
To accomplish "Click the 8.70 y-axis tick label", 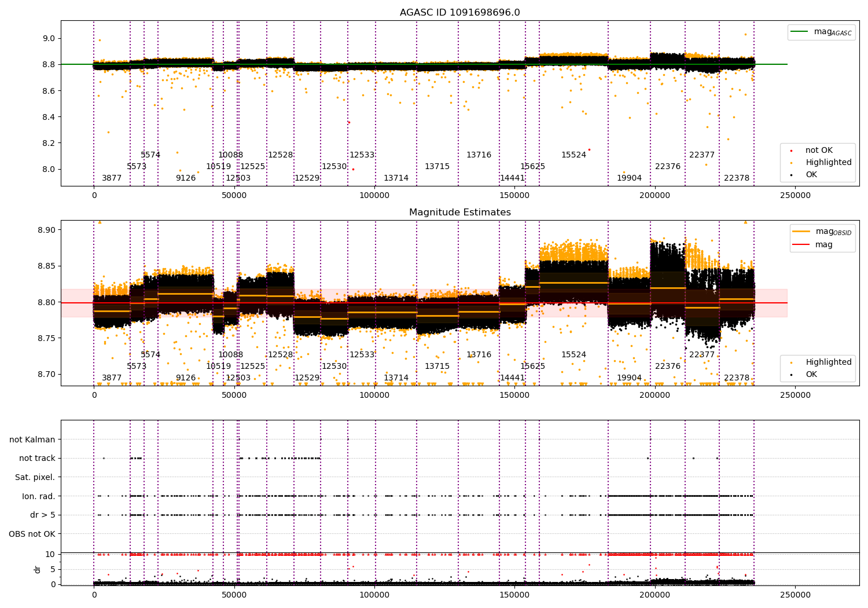I will click(46, 374).
